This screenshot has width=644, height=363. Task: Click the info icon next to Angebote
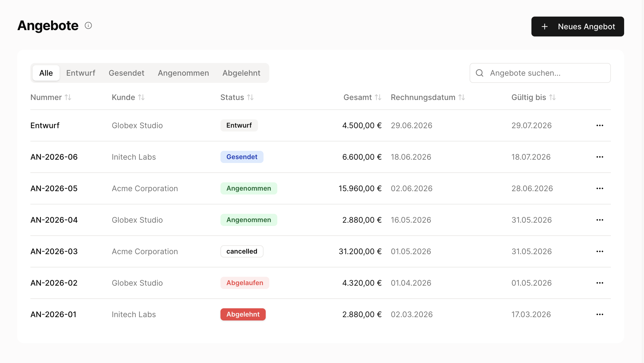pos(88,26)
